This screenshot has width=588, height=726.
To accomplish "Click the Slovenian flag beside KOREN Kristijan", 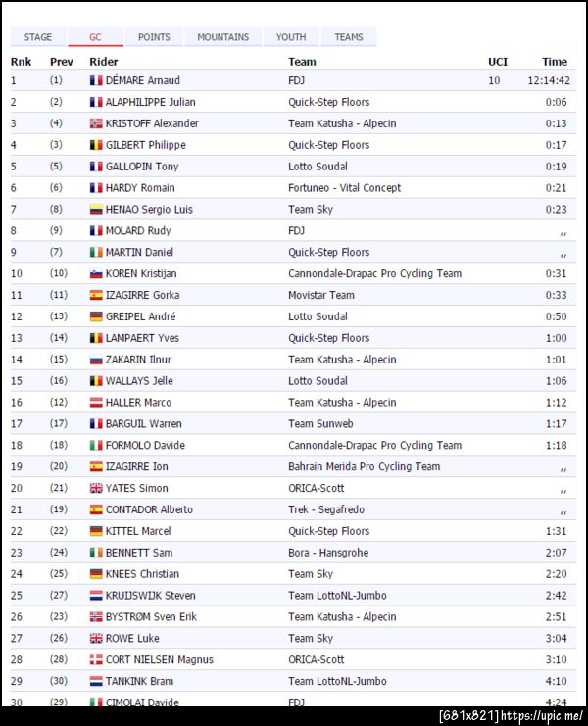I will (x=96, y=273).
